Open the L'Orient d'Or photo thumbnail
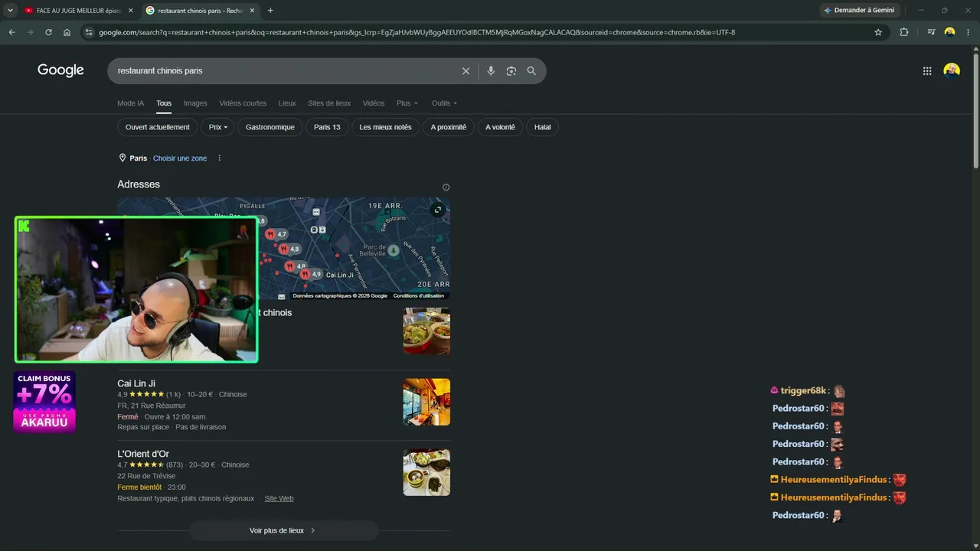 click(426, 472)
